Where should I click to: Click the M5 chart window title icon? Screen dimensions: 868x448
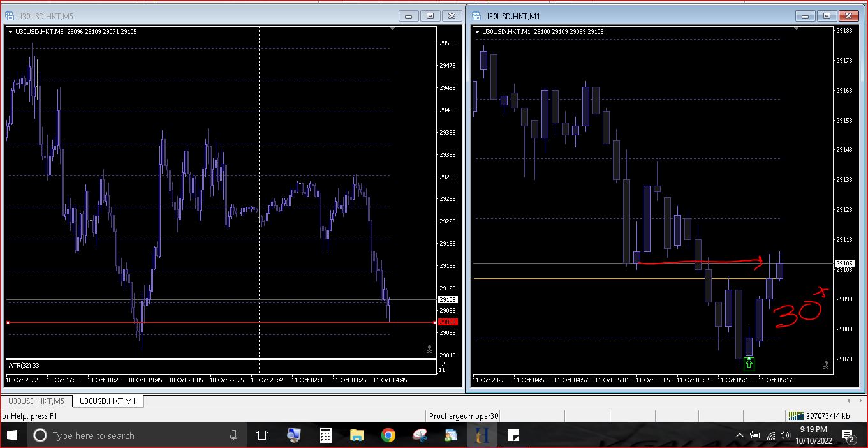tap(10, 16)
